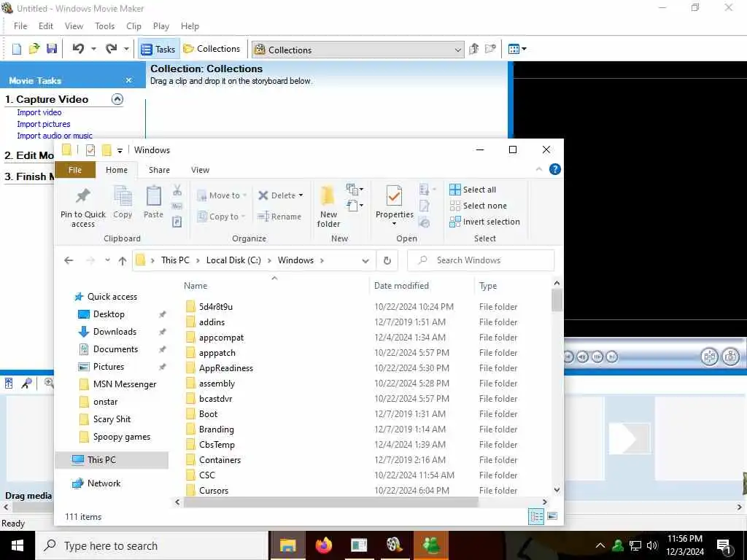Click the horizontal scrollbar in file list
Screen dimensions: 747x560
[330, 502]
